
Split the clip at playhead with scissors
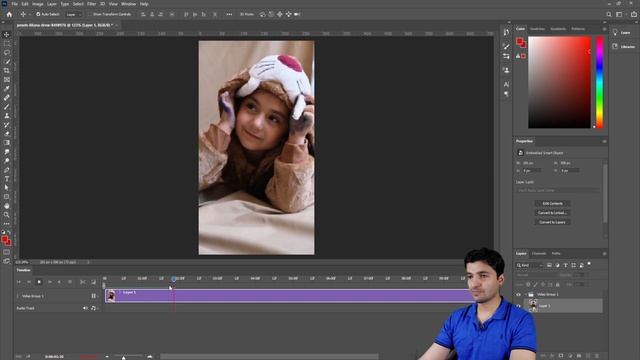point(83,282)
